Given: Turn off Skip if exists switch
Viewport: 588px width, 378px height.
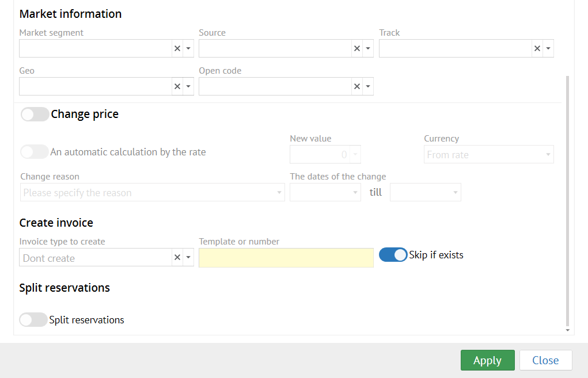Looking at the screenshot, I should [x=393, y=255].
